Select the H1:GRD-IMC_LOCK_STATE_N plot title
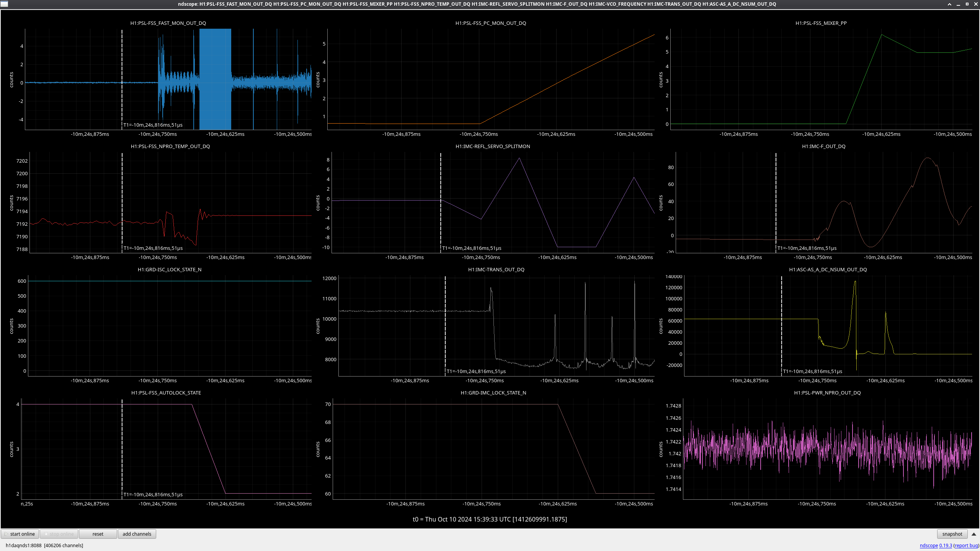 pyautogui.click(x=493, y=393)
